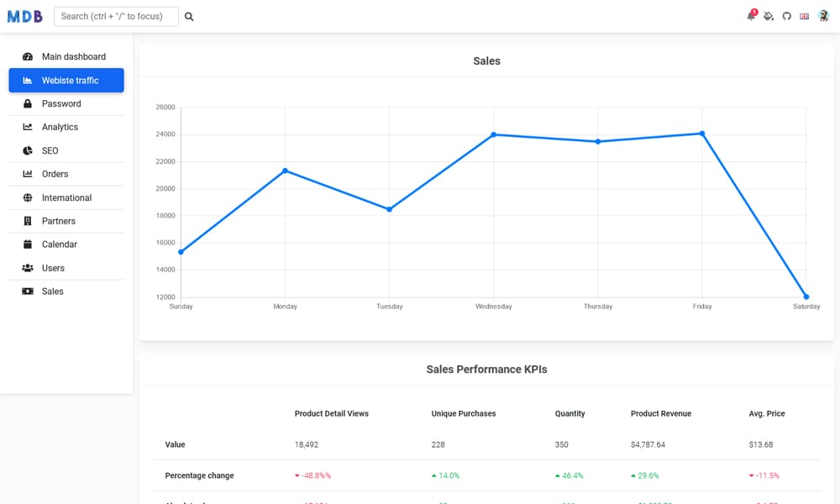Select the Main dashboard speedometer icon
Viewport: 840px width, 504px height.
pyautogui.click(x=28, y=56)
